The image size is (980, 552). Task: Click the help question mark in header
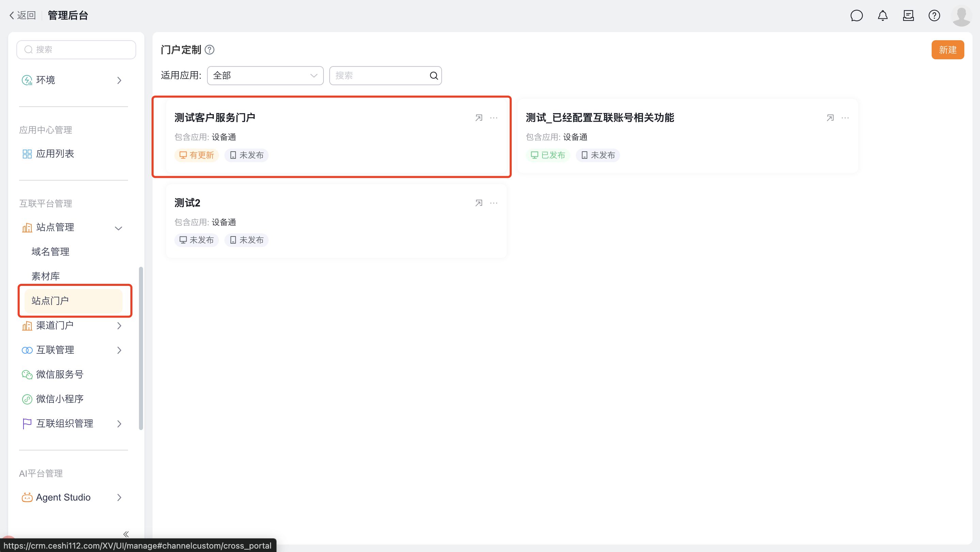934,16
